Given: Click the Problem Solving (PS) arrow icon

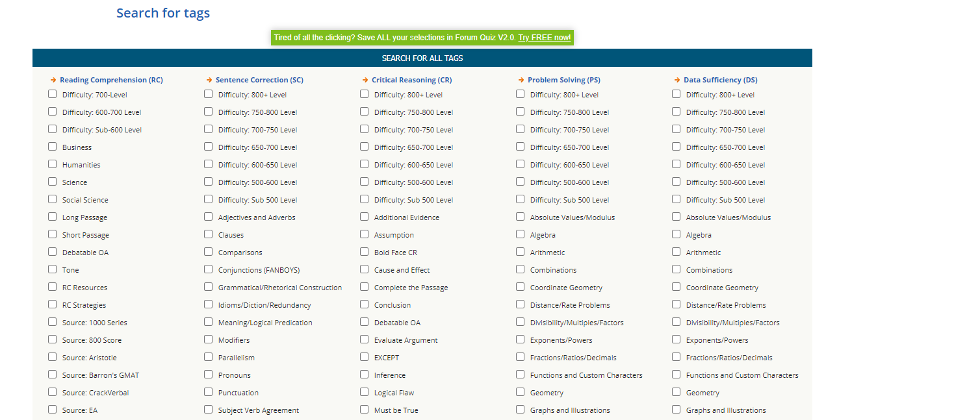Looking at the screenshot, I should (x=521, y=80).
